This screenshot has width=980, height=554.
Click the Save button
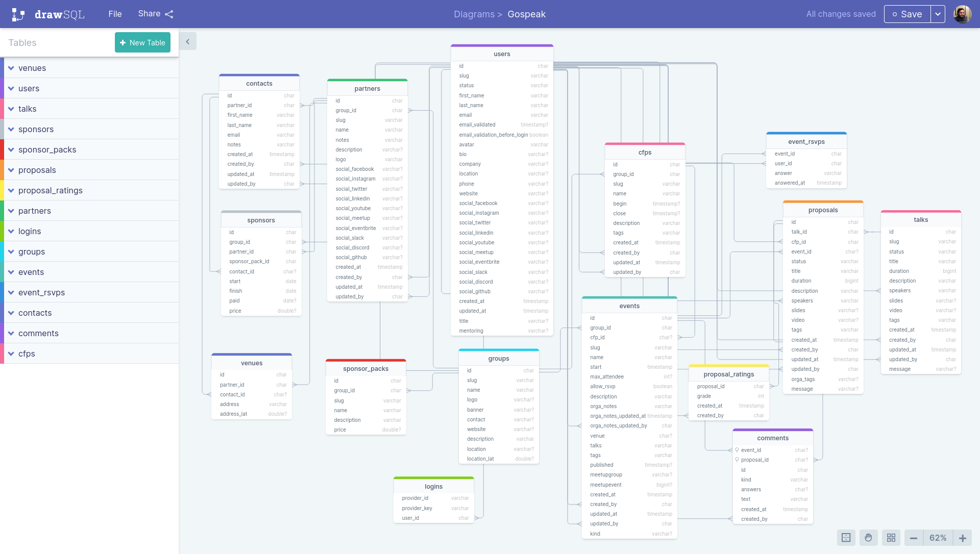tap(909, 14)
